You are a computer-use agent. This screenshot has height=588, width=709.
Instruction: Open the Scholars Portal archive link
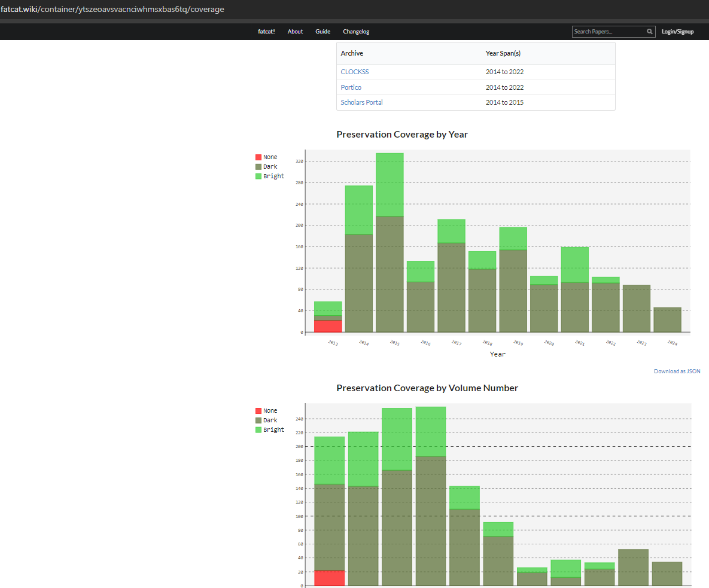tap(361, 102)
